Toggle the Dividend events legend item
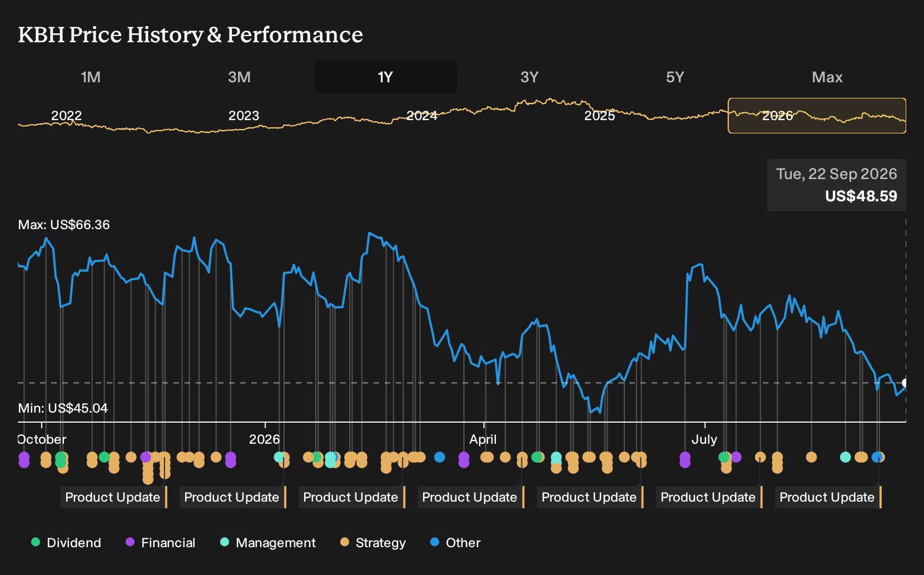The image size is (924, 575). click(66, 543)
